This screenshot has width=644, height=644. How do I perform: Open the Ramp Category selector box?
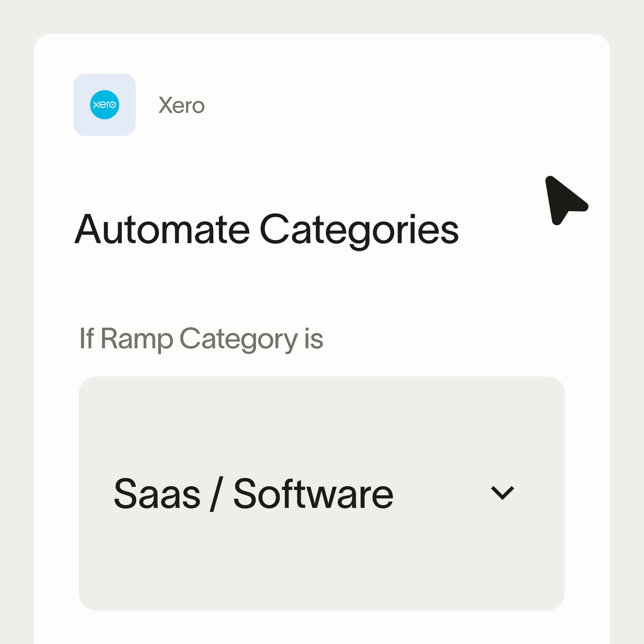click(321, 493)
